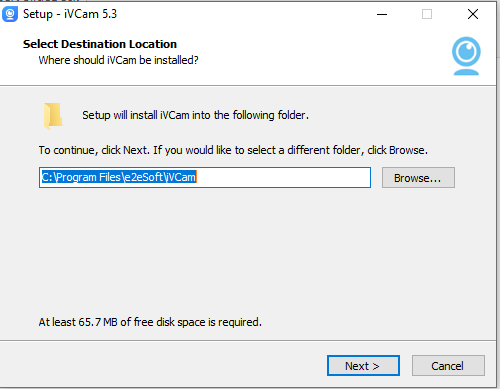Image resolution: width=500 pixels, height=389 pixels.
Task: Click 'Where should iVCam be installed?' subtitle
Action: (x=118, y=60)
